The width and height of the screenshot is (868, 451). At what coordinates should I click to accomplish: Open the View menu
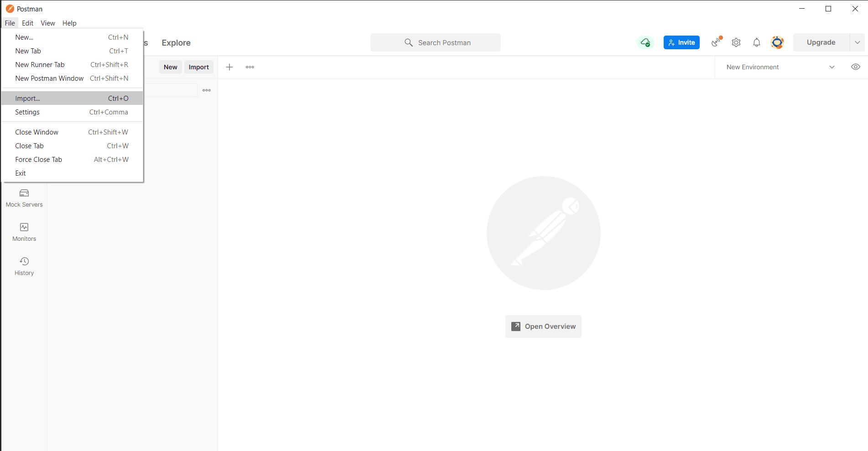pyautogui.click(x=48, y=23)
